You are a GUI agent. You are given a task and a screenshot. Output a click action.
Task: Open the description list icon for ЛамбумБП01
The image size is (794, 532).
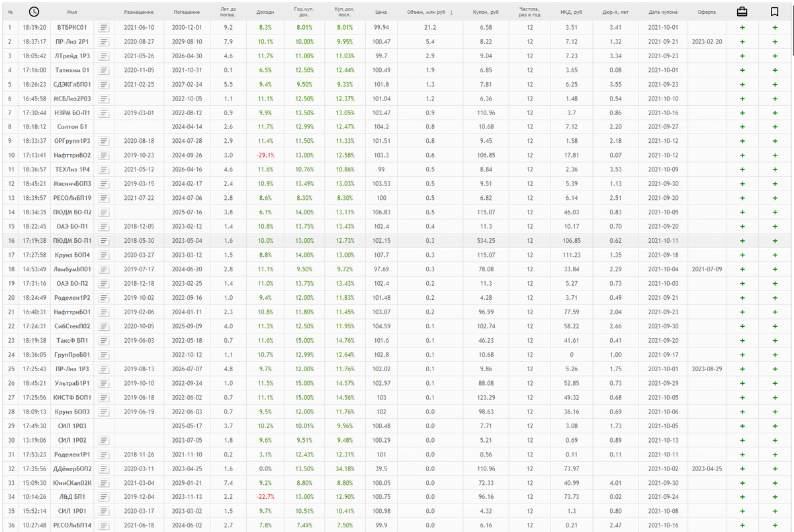104,269
